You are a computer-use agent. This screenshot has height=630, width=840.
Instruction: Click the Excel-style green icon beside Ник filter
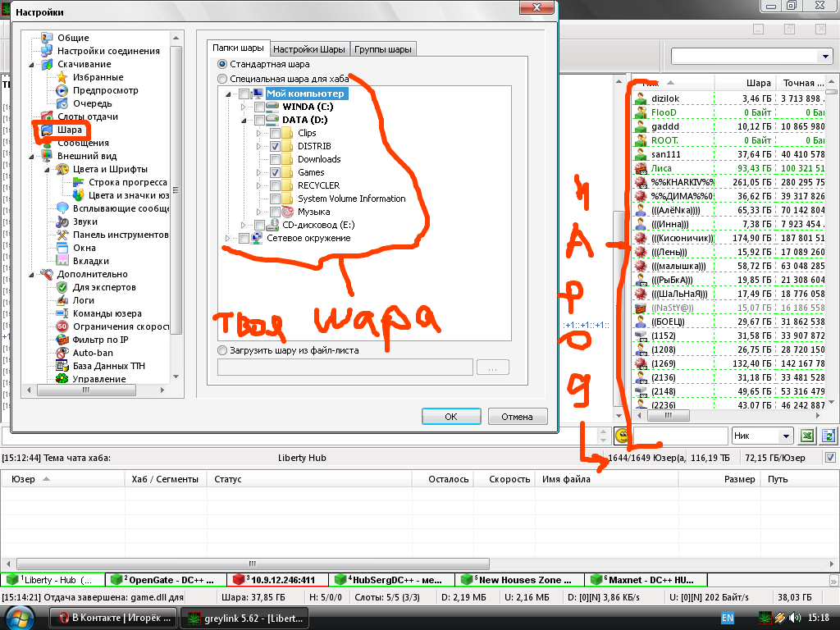pyautogui.click(x=807, y=436)
